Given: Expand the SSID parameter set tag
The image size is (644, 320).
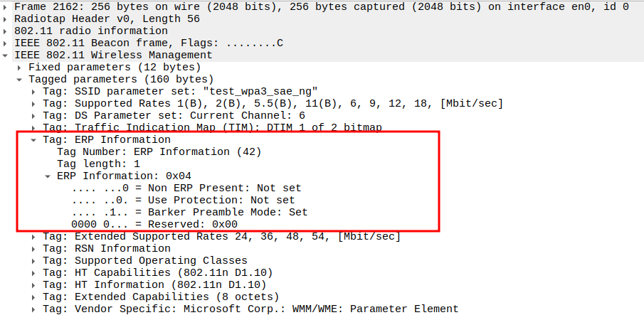Looking at the screenshot, I should (34, 92).
